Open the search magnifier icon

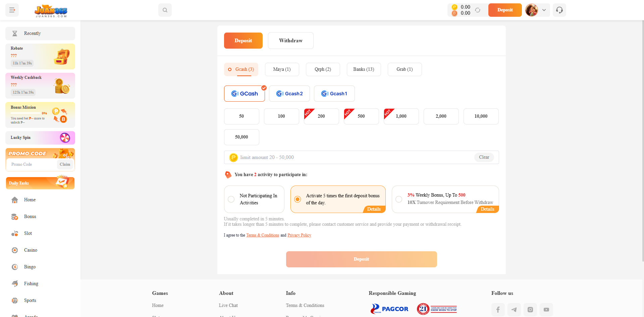[165, 10]
